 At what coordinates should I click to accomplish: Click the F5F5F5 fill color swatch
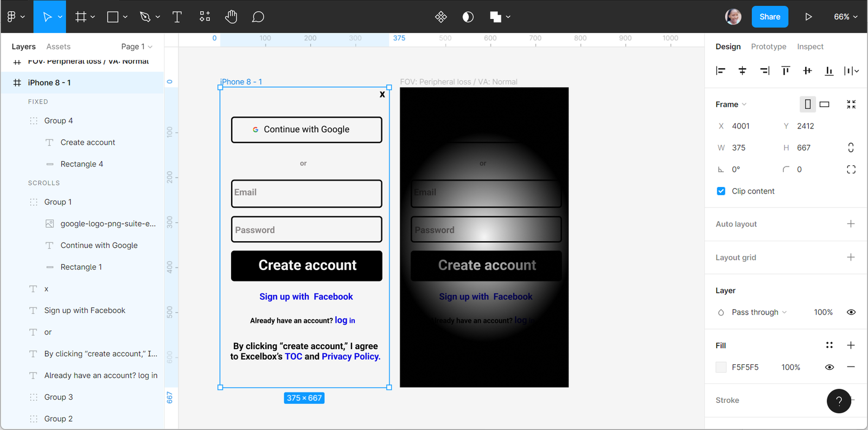click(x=721, y=367)
